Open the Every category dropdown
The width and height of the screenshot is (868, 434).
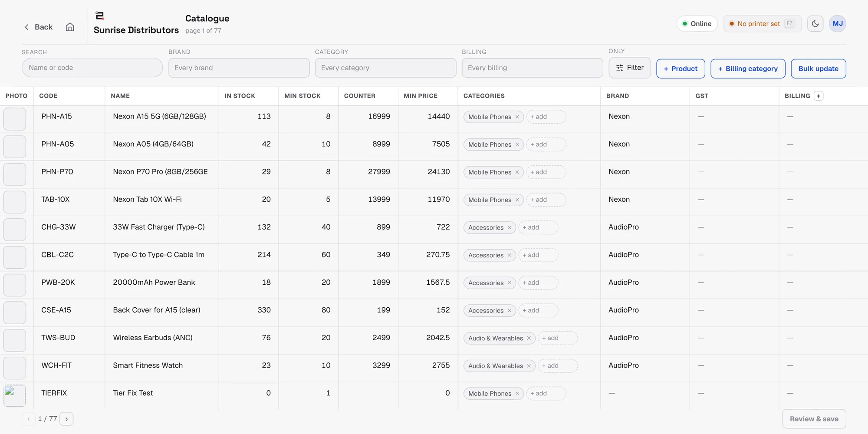click(385, 68)
